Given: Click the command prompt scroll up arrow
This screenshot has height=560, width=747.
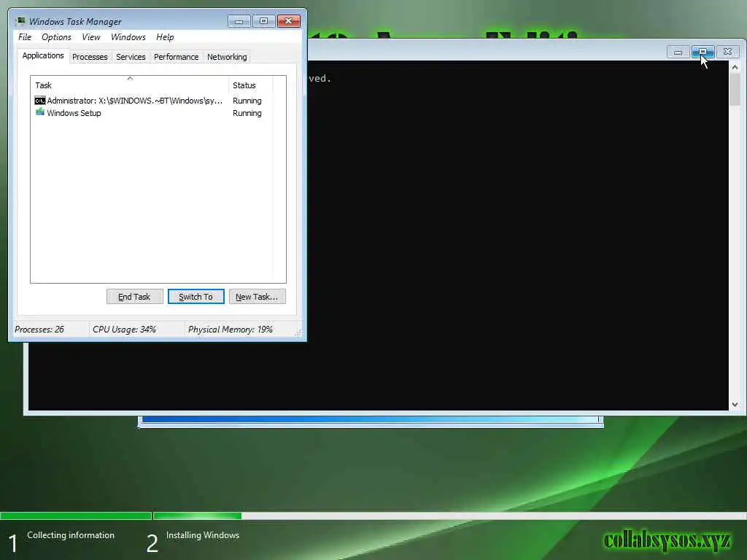Looking at the screenshot, I should (735, 68).
